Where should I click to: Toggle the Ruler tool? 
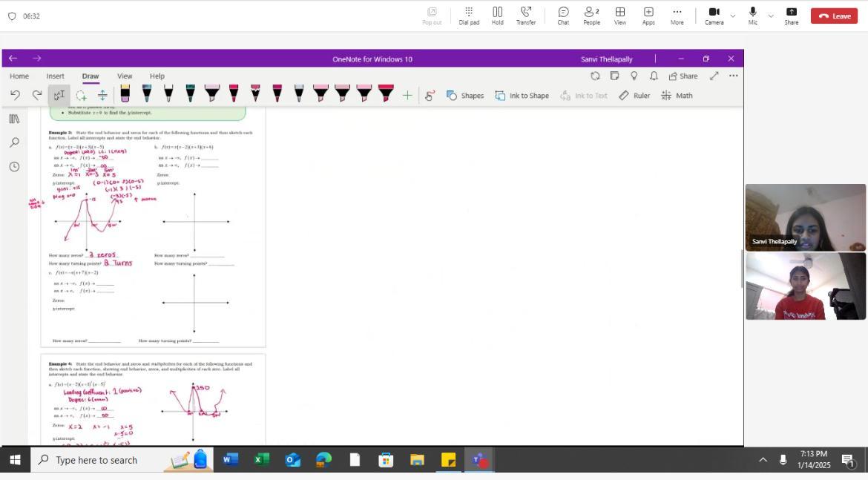[x=634, y=95]
